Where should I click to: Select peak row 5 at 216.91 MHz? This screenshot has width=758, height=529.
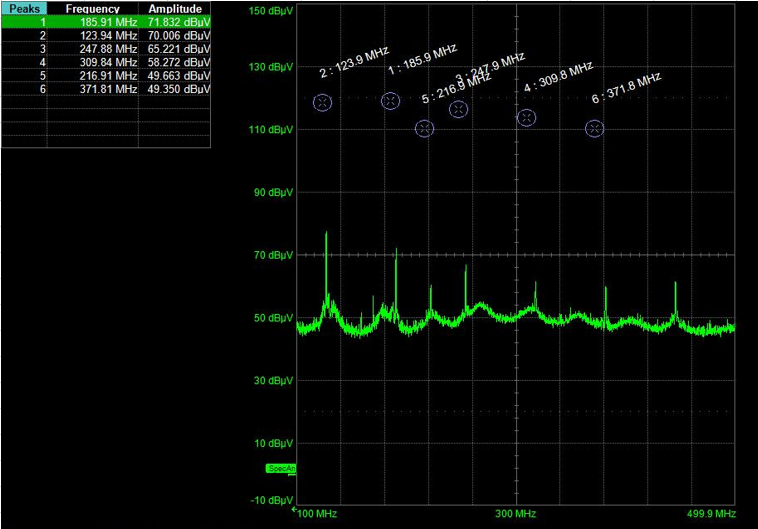click(x=106, y=76)
